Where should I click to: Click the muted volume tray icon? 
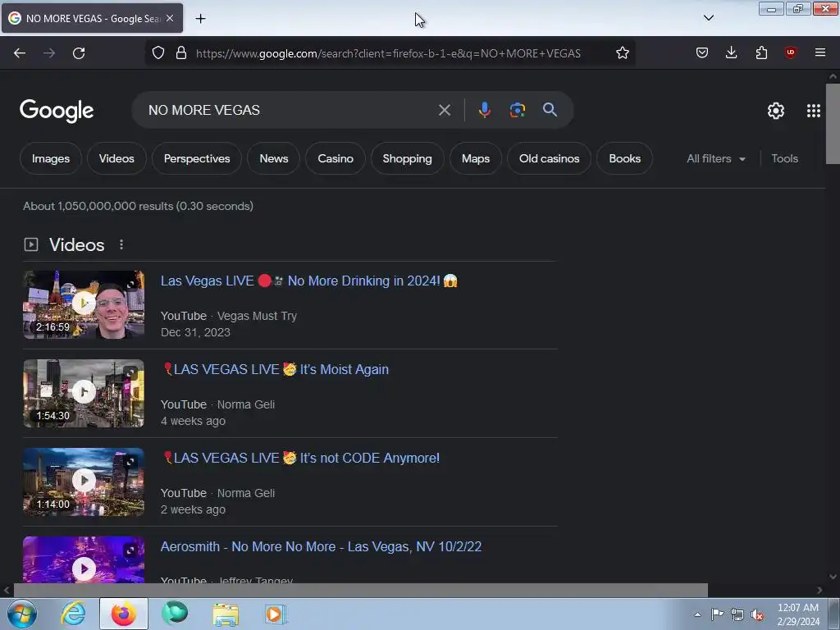tap(757, 614)
